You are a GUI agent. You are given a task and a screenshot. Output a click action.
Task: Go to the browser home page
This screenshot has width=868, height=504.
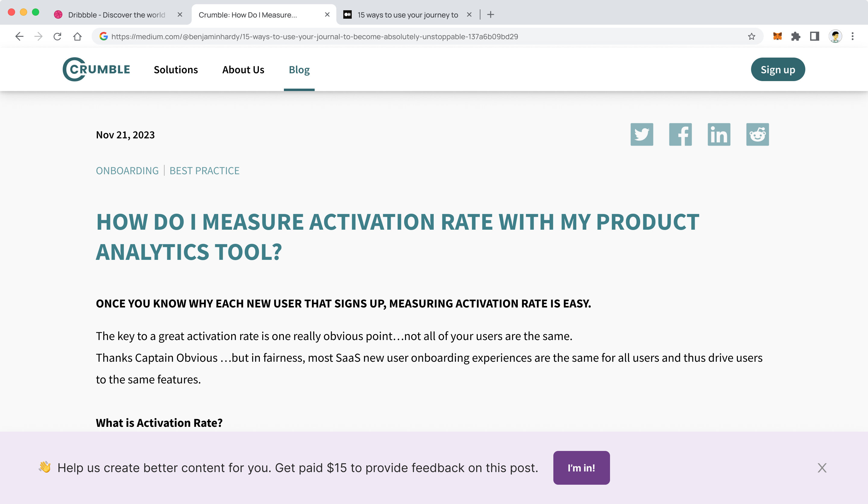[x=77, y=36]
